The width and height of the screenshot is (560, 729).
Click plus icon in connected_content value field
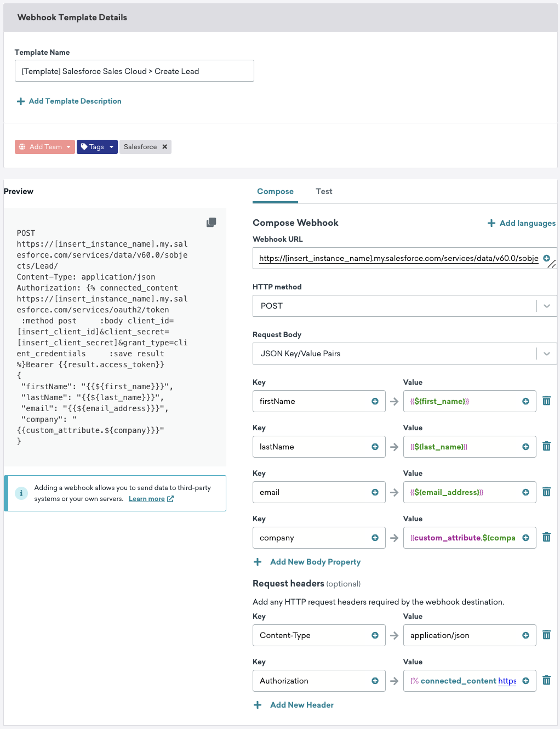tap(525, 681)
